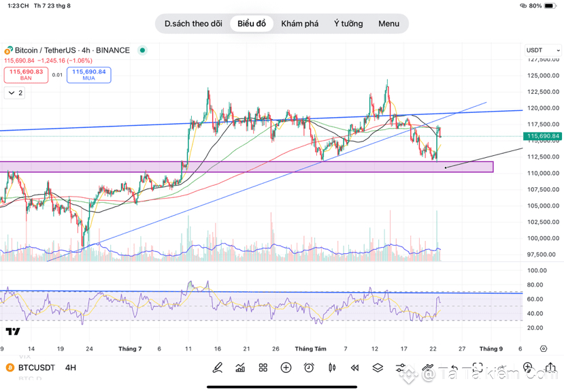Open the candlestick chart type icon
Viewport: 564px width, 392px height.
click(x=332, y=367)
